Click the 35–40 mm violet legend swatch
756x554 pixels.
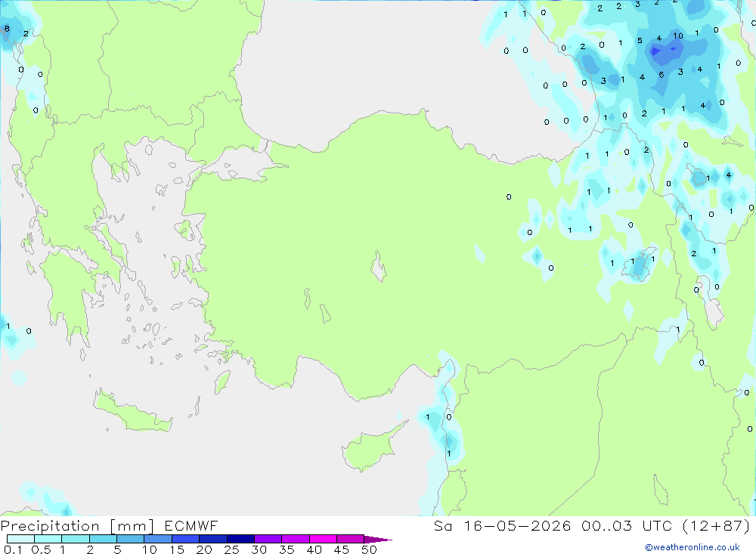pos(295,539)
